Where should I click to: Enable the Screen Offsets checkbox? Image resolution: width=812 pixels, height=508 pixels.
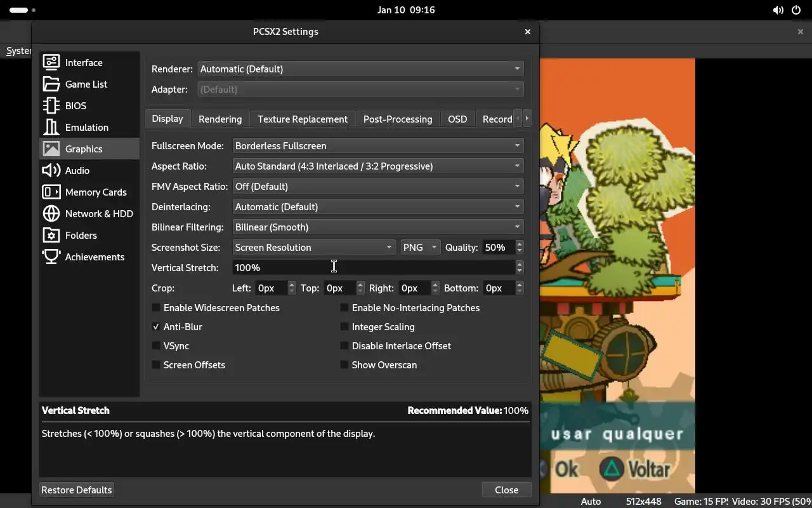tap(156, 364)
